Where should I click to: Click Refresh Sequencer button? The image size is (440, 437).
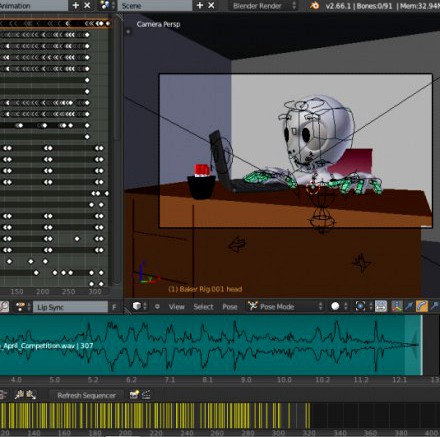pos(86,395)
